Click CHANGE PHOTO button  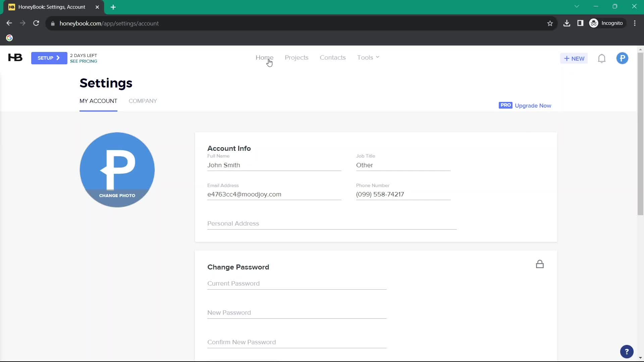coord(117,195)
